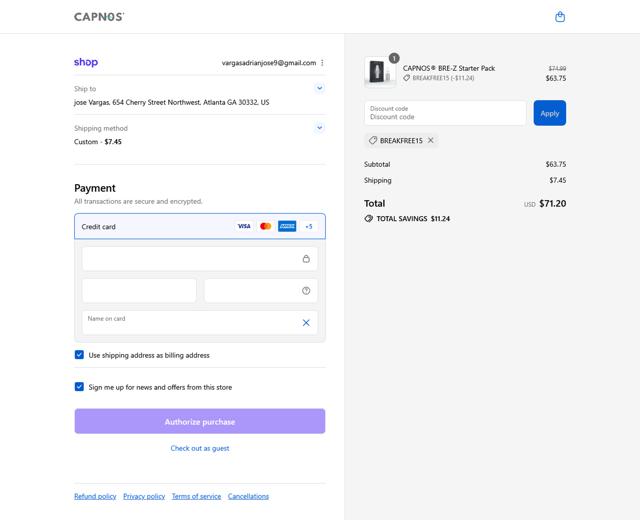640x520 pixels.
Task: Clear the Name on card field
Action: pos(306,323)
